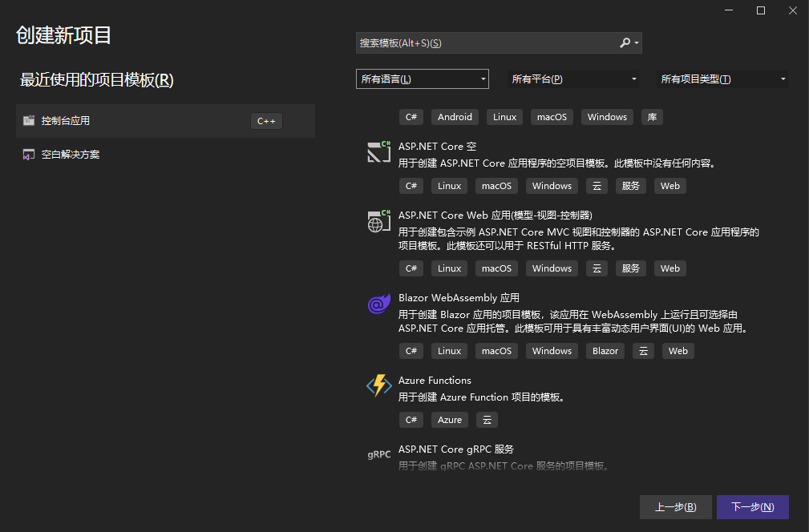Click the 空白解决方案 solution icon
This screenshot has width=809, height=532.
click(29, 155)
